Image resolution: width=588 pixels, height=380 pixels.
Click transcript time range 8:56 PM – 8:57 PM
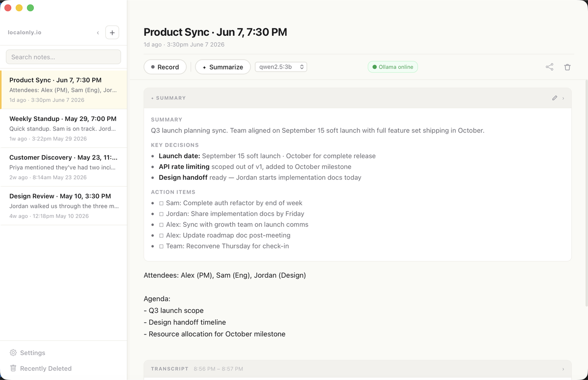(x=218, y=369)
